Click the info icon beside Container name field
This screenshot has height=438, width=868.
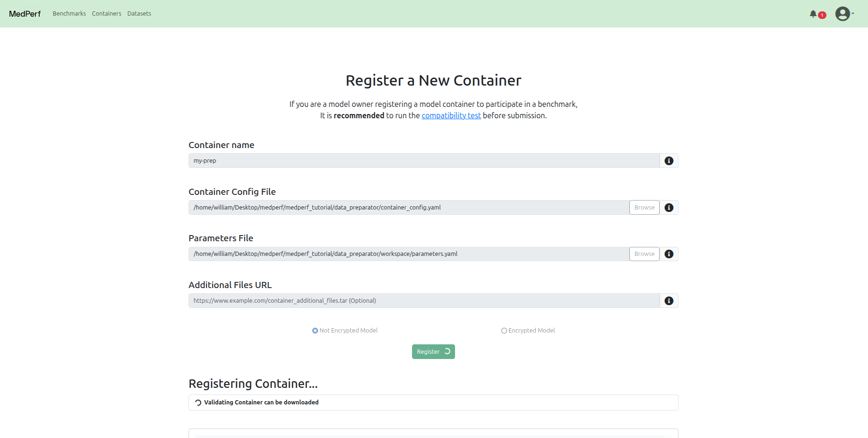point(669,160)
